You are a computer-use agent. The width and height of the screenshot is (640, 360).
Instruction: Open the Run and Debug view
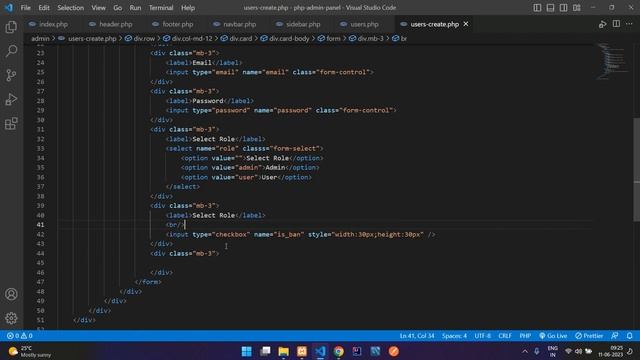point(11,99)
